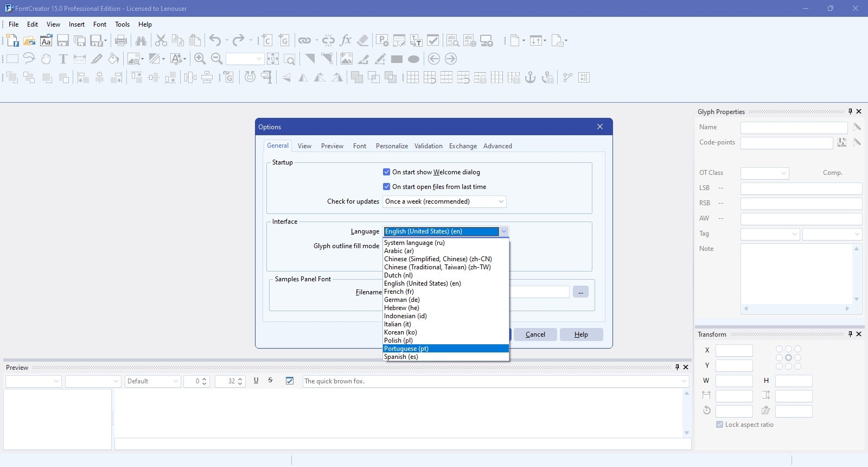
Task: Switch to the Validation tab
Action: 428,146
